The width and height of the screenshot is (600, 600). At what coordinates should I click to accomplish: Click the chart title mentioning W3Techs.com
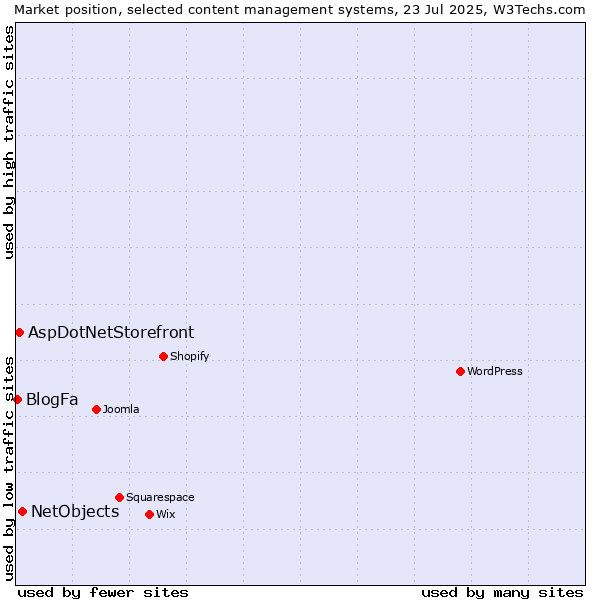[300, 10]
